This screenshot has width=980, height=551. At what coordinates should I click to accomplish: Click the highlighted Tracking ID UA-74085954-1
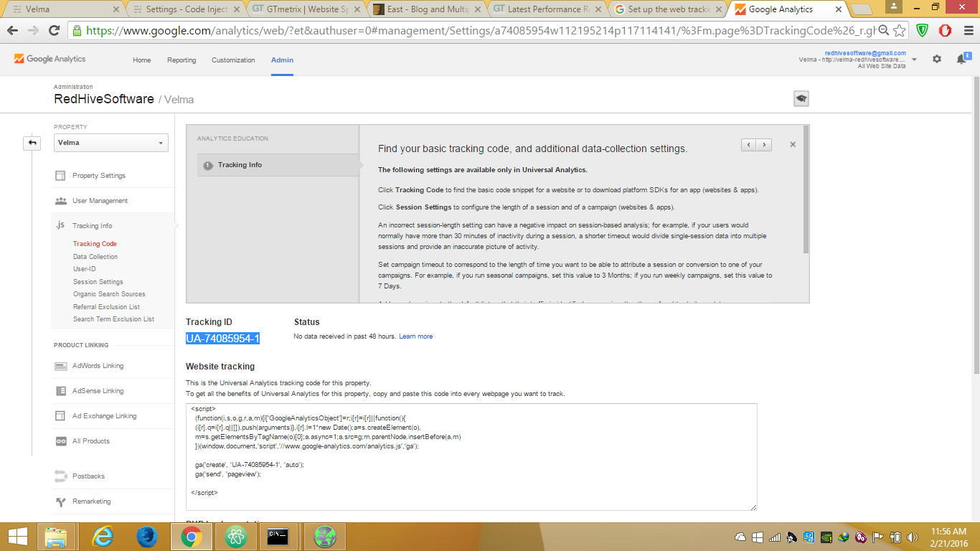click(x=222, y=339)
